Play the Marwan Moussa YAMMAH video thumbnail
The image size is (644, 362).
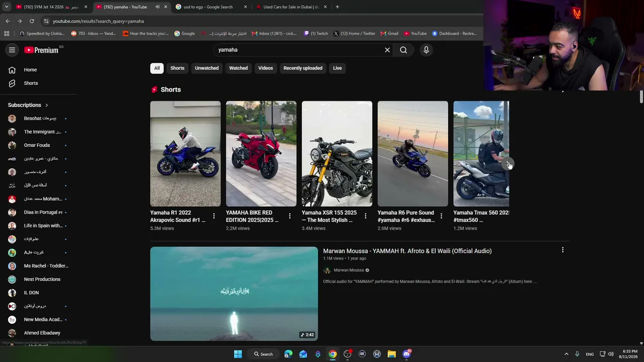[x=234, y=294]
